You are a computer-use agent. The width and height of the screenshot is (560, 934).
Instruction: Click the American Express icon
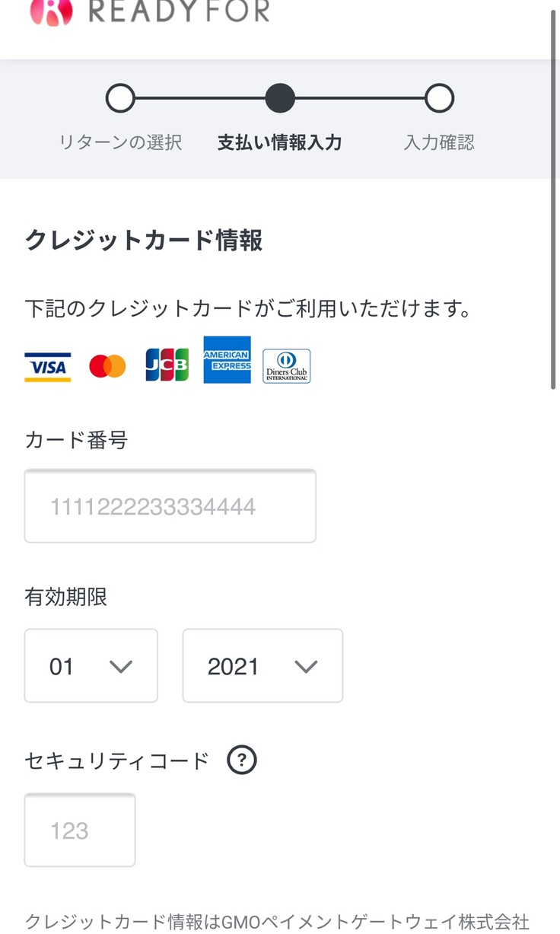pos(227,359)
